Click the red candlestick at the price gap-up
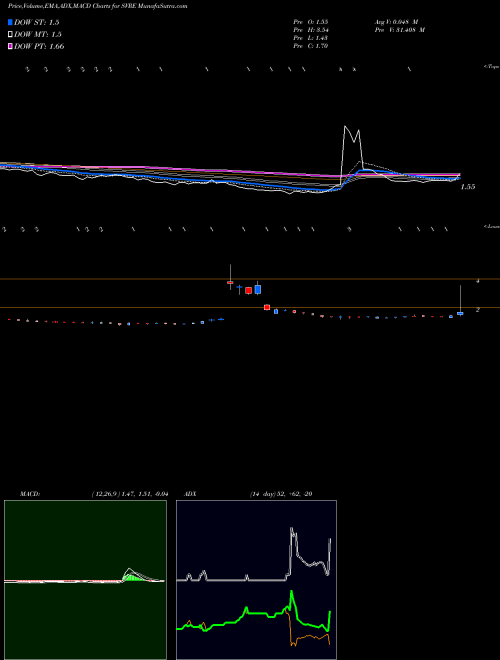 coord(230,282)
